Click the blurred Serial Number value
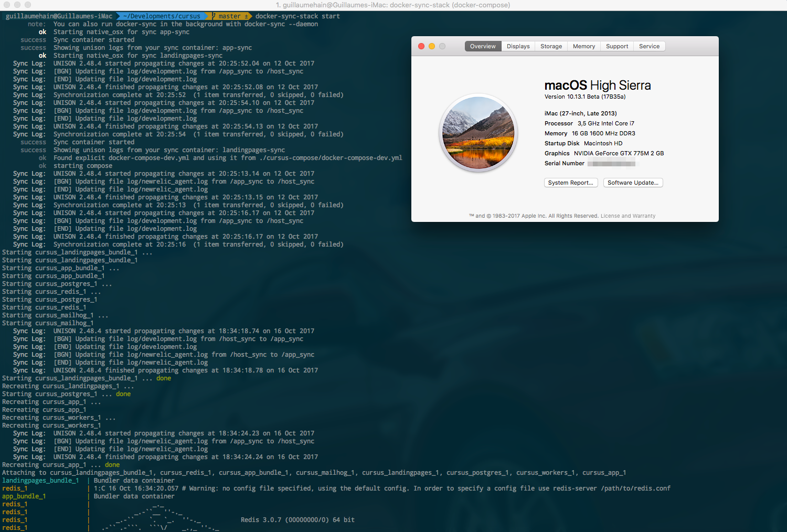The image size is (787, 532). 612,164
